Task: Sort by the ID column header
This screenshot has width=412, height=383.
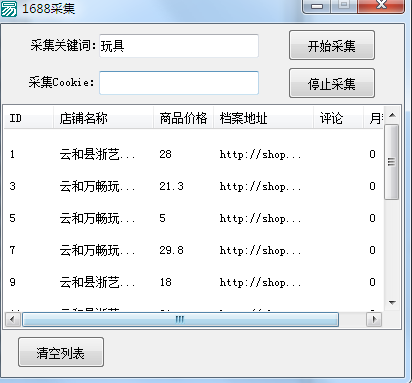Action: point(29,118)
